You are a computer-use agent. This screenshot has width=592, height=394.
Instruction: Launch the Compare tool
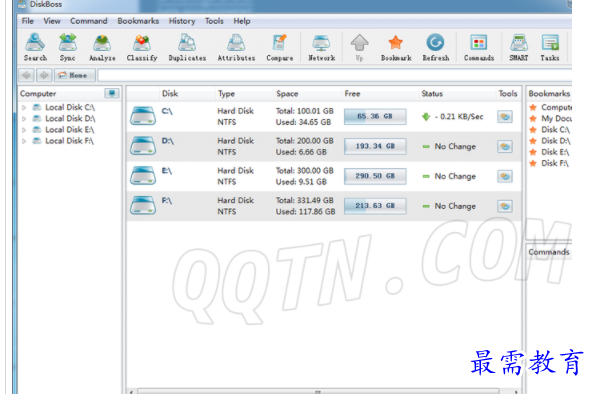pyautogui.click(x=280, y=47)
